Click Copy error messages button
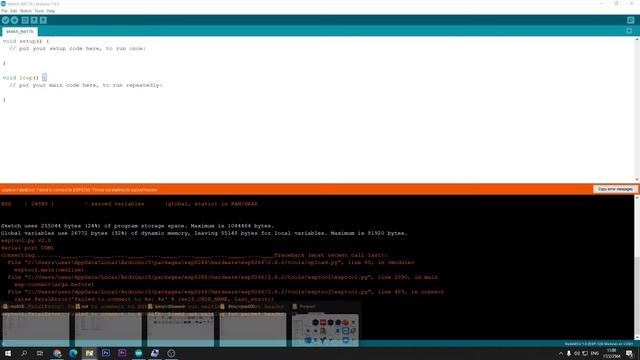 pos(615,189)
